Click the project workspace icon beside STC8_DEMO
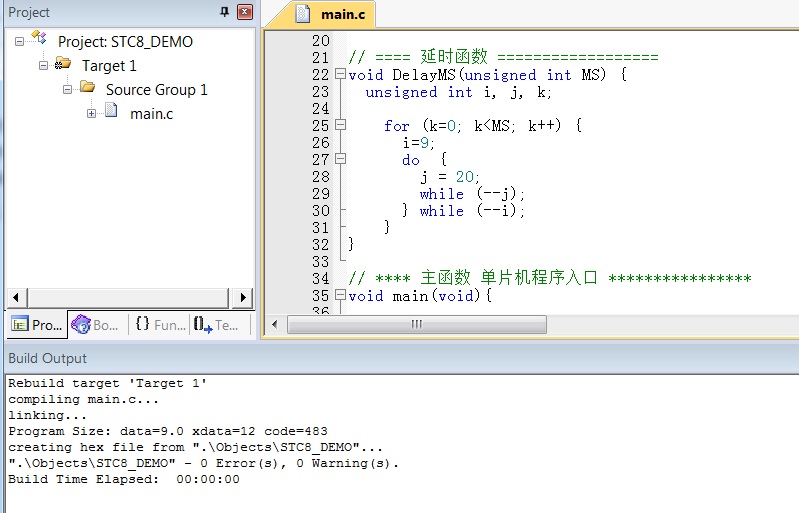 [39, 38]
